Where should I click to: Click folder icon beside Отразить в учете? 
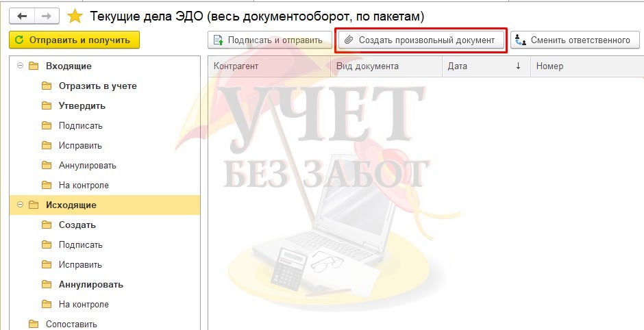[47, 86]
